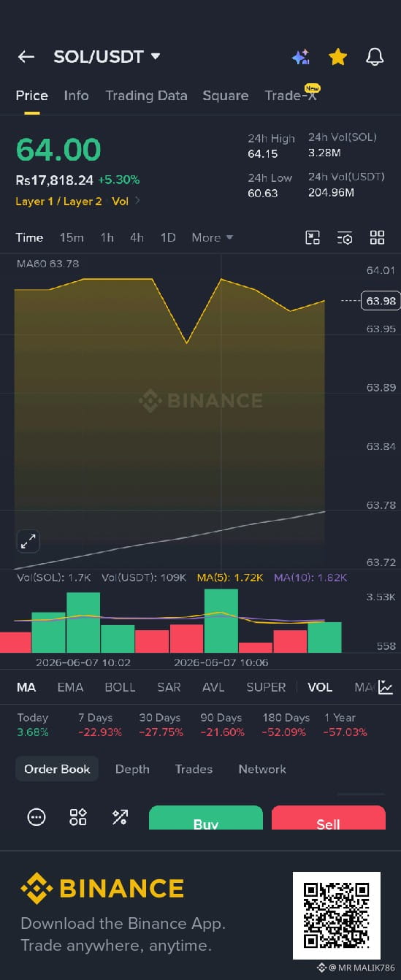The height and width of the screenshot is (980, 401).
Task: Click the 30 Days -27.75% performance
Action: pos(161,725)
